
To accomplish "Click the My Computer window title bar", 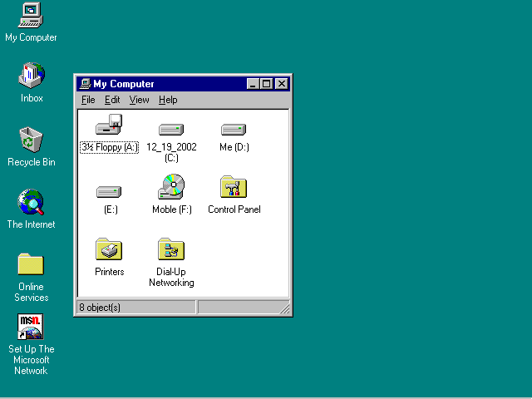I will coord(183,84).
